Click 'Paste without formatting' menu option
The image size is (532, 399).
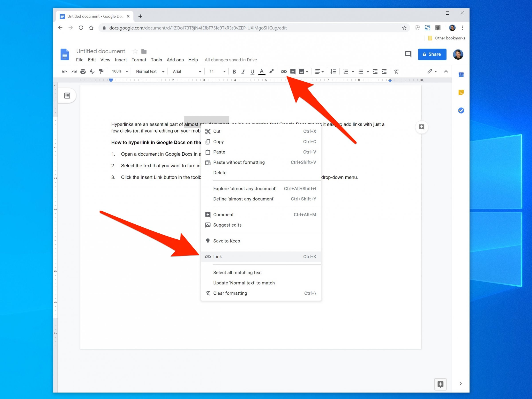point(238,162)
